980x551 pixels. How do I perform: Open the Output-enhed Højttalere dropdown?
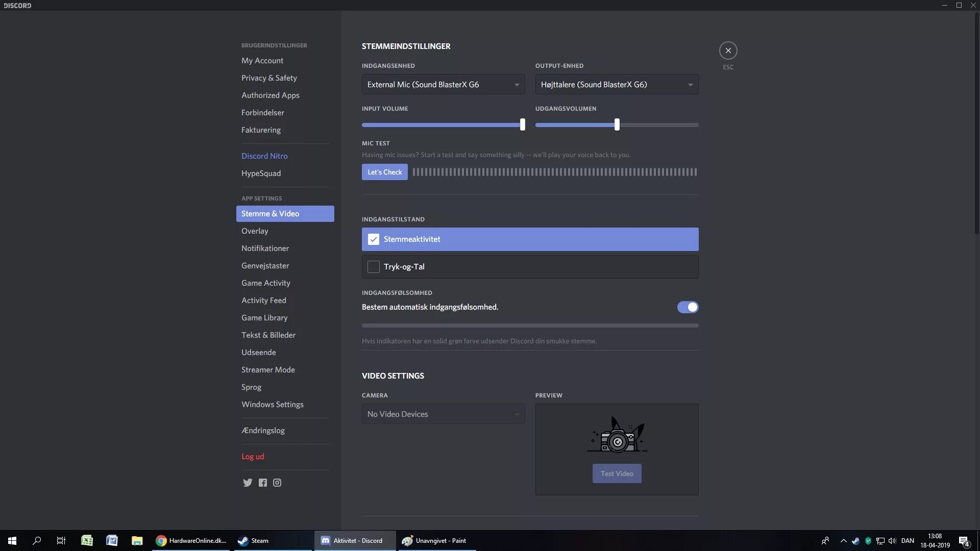(617, 85)
